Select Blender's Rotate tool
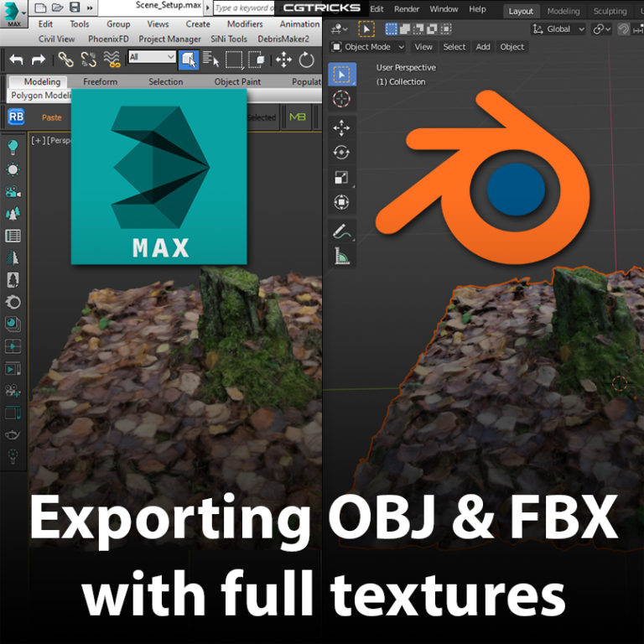 click(x=341, y=153)
